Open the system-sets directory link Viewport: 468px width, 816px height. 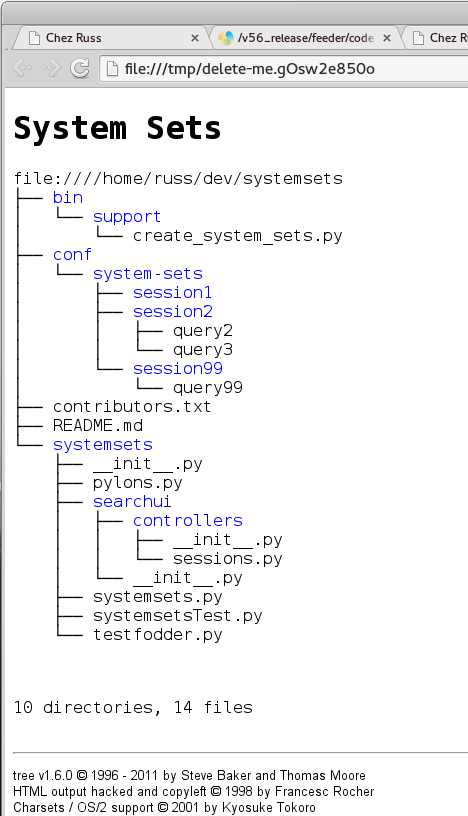[148, 274]
